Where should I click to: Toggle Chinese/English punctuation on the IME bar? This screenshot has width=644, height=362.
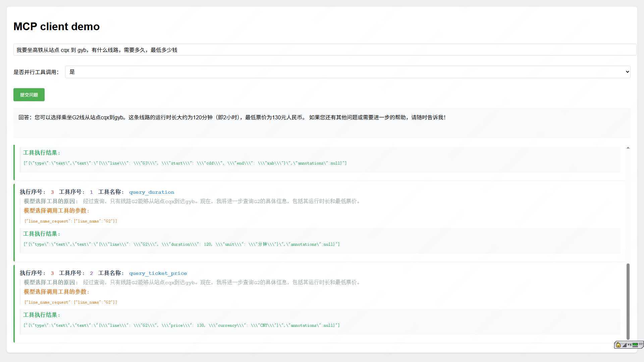coord(630,345)
